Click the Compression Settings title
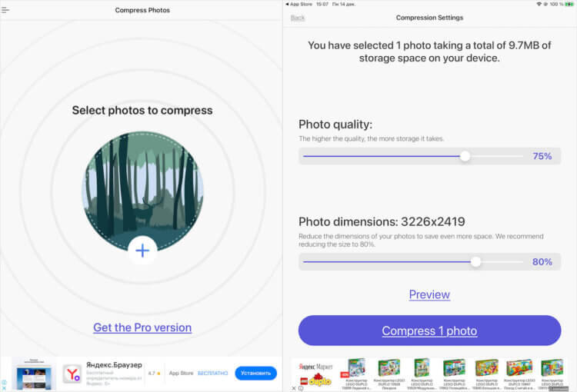This screenshot has width=577, height=392. coord(429,18)
